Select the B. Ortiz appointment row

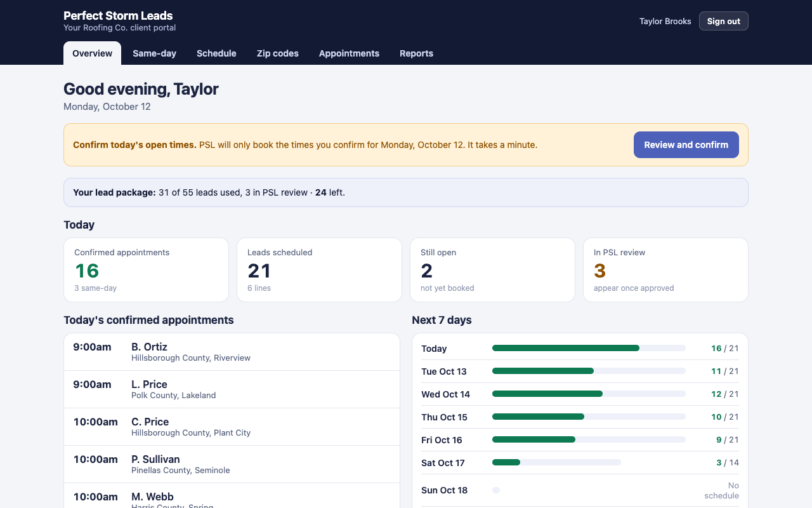tap(232, 352)
